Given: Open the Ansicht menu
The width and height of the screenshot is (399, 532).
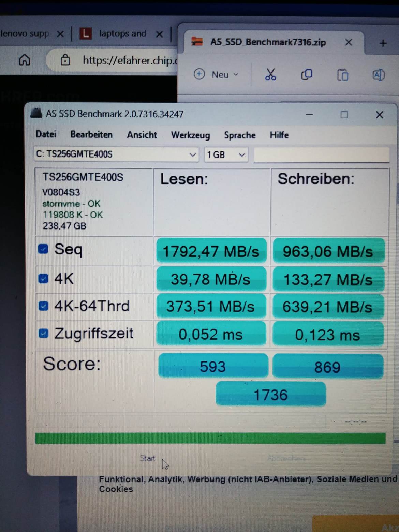Looking at the screenshot, I should [142, 135].
